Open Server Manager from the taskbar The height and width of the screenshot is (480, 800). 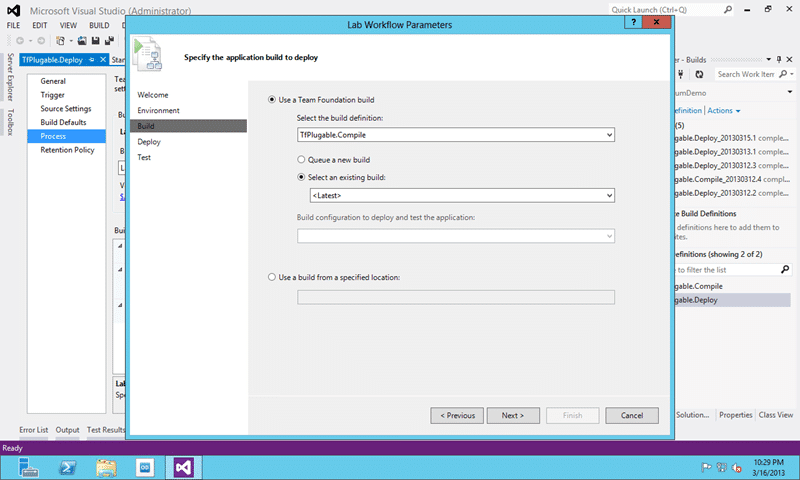28,467
